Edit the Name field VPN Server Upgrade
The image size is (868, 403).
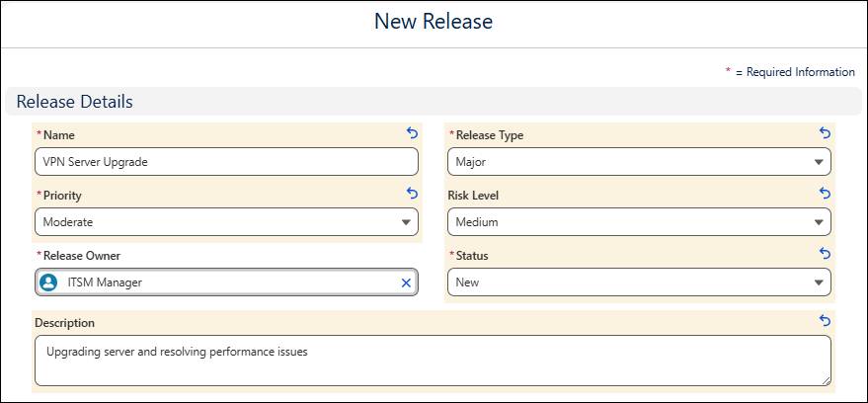coord(226,162)
